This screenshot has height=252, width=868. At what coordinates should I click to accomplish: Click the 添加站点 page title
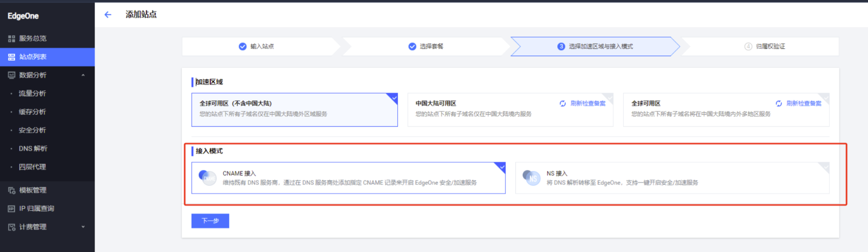click(141, 15)
